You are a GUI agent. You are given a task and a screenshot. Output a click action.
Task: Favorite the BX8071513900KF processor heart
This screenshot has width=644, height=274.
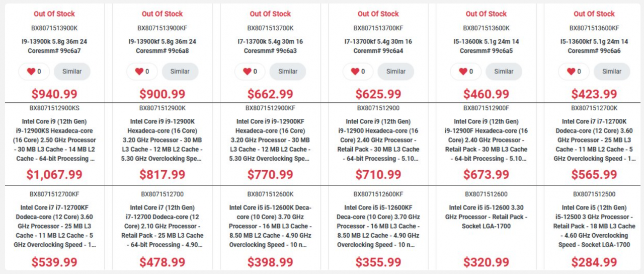point(139,72)
